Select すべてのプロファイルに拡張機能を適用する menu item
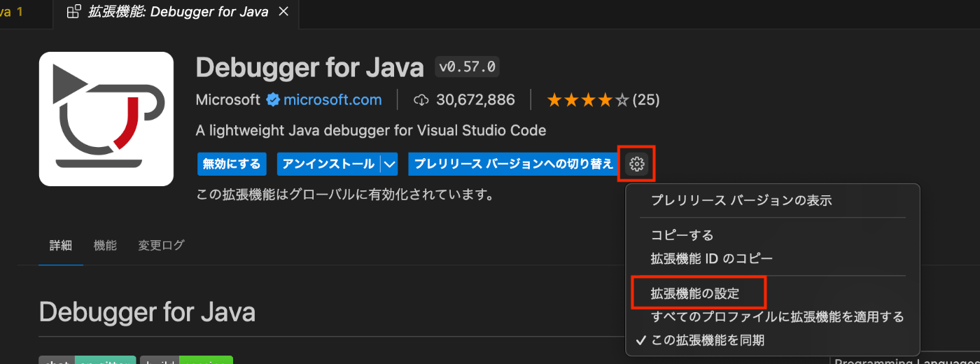The image size is (980, 364). (x=772, y=317)
